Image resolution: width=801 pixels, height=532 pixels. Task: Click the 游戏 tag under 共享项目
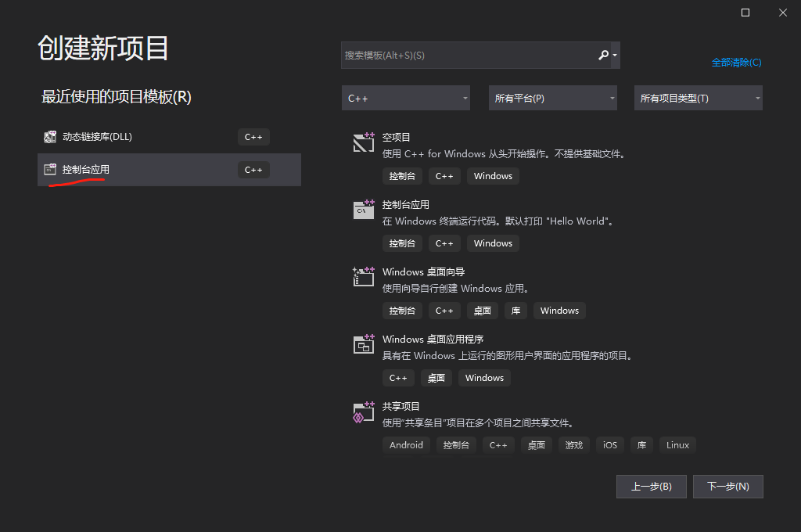point(574,445)
